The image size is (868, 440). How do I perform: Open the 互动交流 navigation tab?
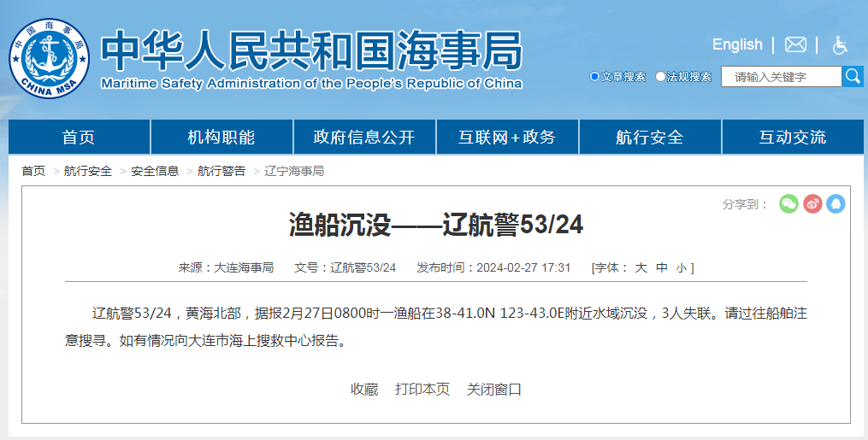(793, 137)
